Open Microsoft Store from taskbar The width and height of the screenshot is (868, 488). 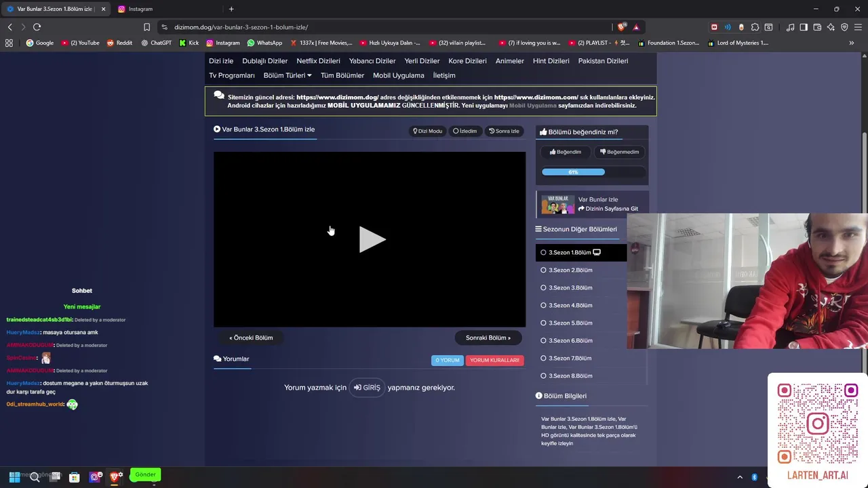pyautogui.click(x=75, y=477)
